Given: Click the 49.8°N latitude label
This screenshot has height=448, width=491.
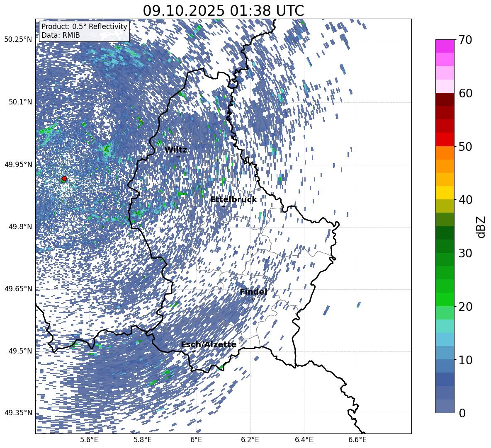Looking at the screenshot, I should (20, 227).
